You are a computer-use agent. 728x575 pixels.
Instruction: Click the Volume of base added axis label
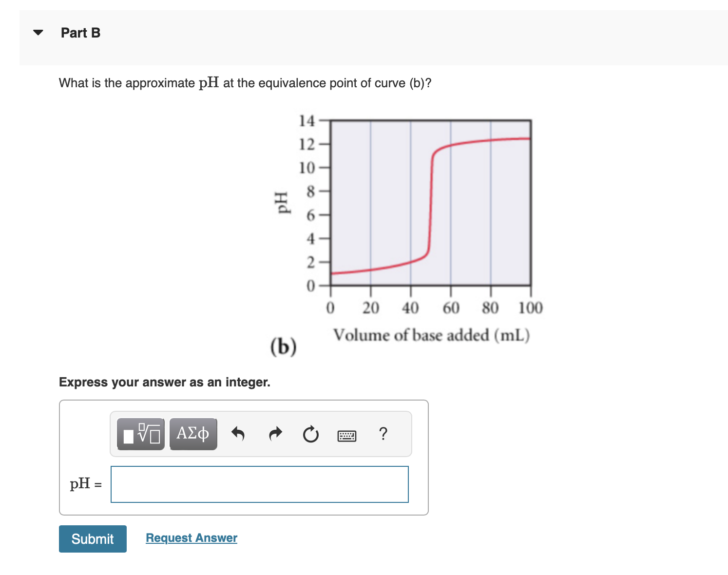(431, 335)
